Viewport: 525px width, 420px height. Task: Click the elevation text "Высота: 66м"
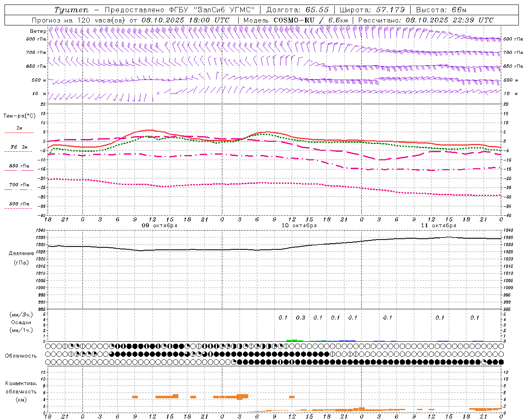[x=441, y=10]
